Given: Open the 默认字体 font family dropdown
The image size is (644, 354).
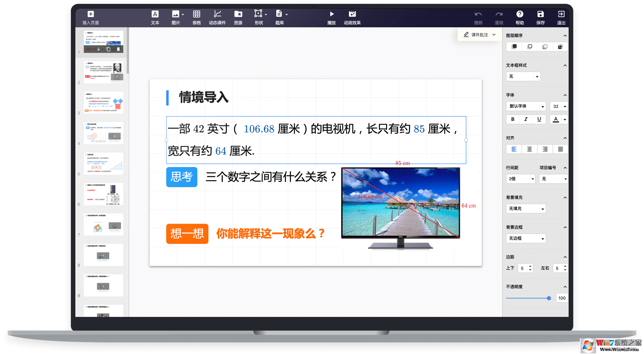Looking at the screenshot, I should [526, 106].
